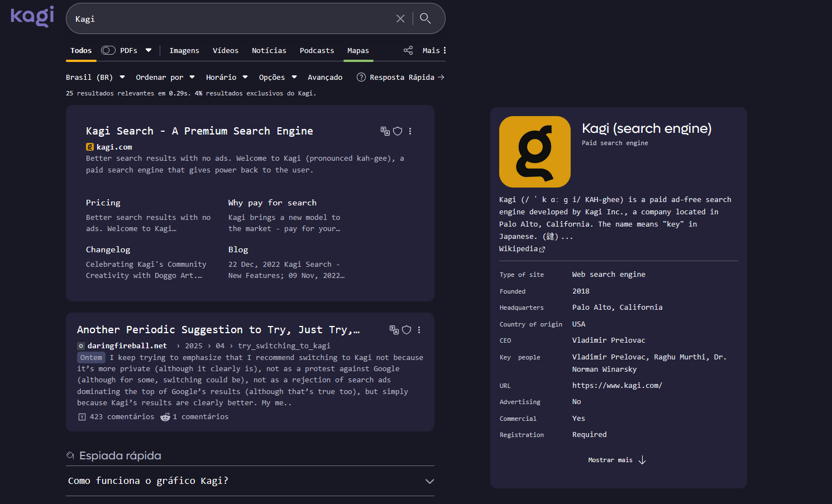
Task: Translate the Kagi Search result via translate icon
Action: coord(385,131)
